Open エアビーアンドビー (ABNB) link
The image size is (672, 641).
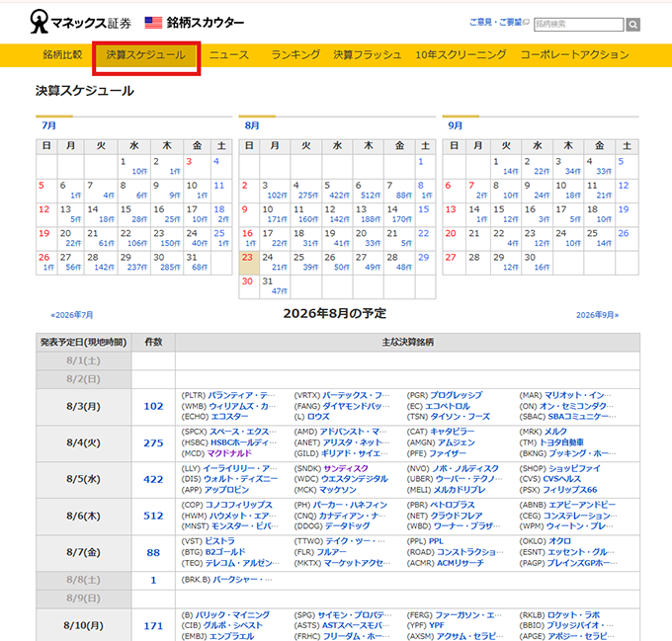coord(582,505)
